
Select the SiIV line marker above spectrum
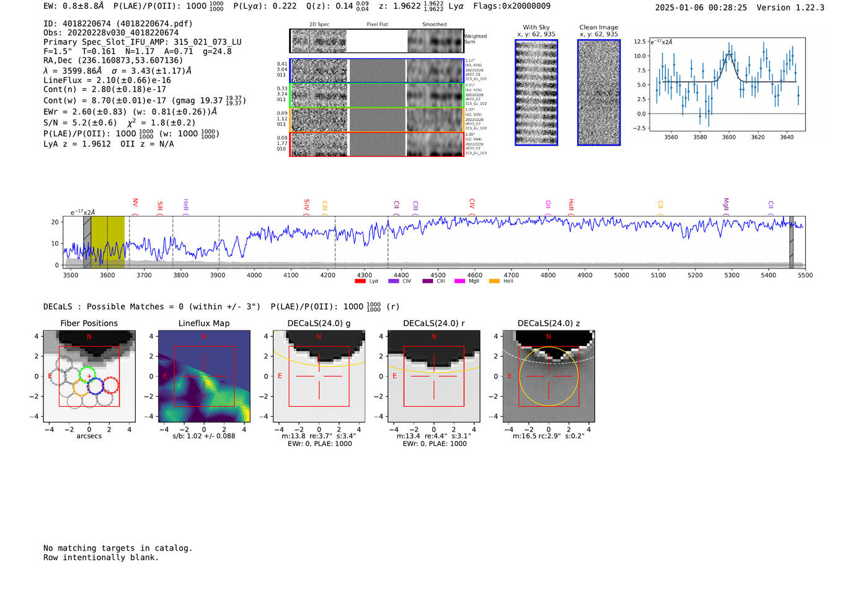click(x=306, y=205)
